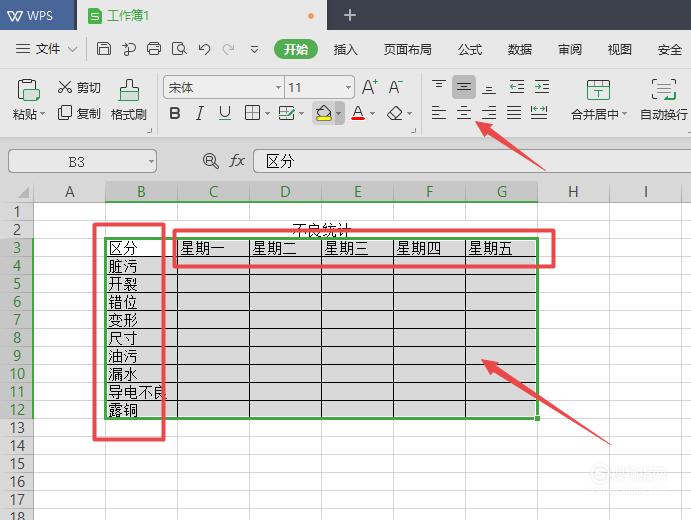This screenshot has height=520, width=691.
Task: Open the 页面布局 Page Layout tab
Action: [407, 49]
